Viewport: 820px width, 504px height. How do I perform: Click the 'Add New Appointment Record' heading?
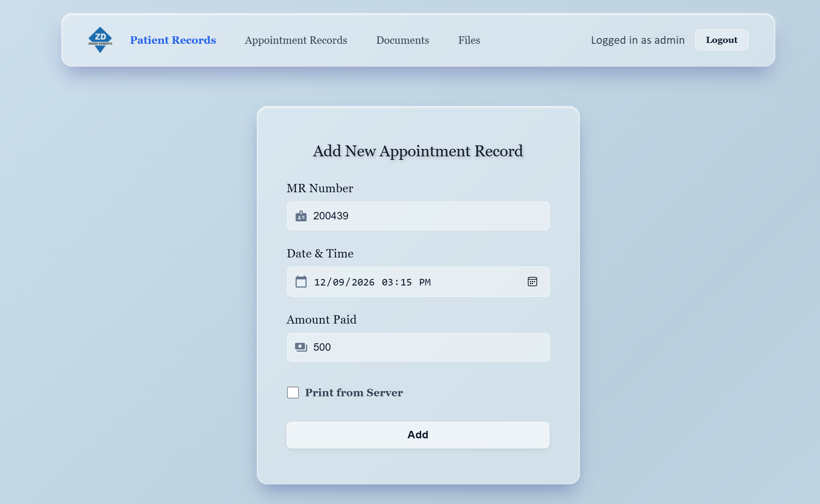pyautogui.click(x=418, y=151)
